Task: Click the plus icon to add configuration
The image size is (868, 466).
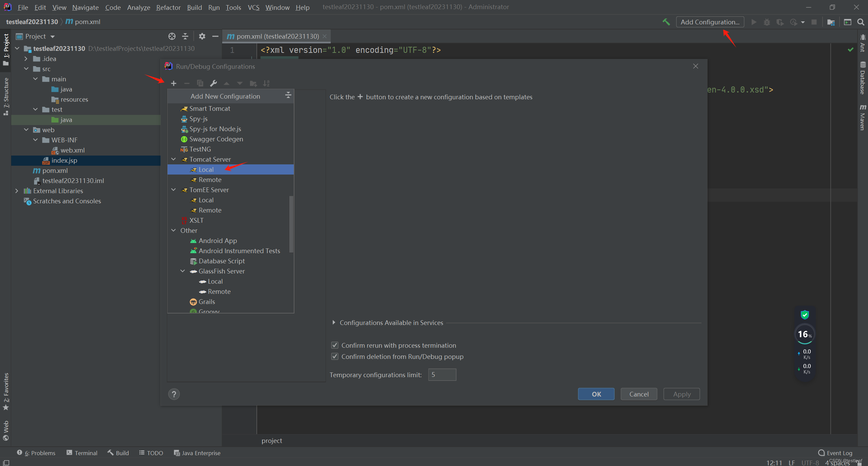Action: pos(173,83)
